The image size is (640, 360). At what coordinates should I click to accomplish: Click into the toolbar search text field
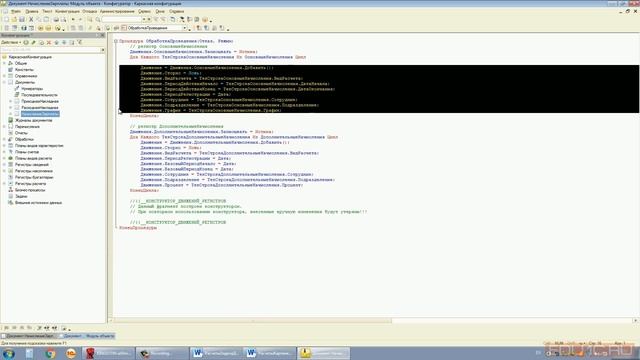[x=121, y=20]
